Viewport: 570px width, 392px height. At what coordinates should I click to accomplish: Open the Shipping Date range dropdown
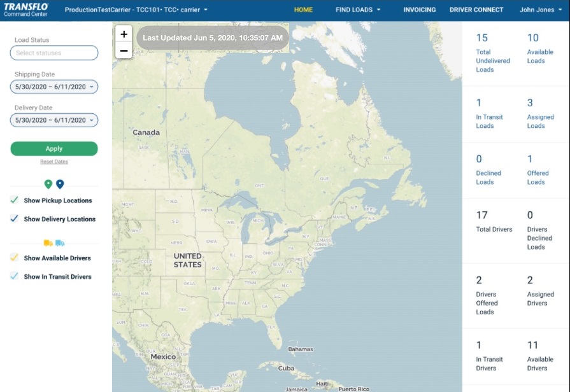(x=54, y=87)
